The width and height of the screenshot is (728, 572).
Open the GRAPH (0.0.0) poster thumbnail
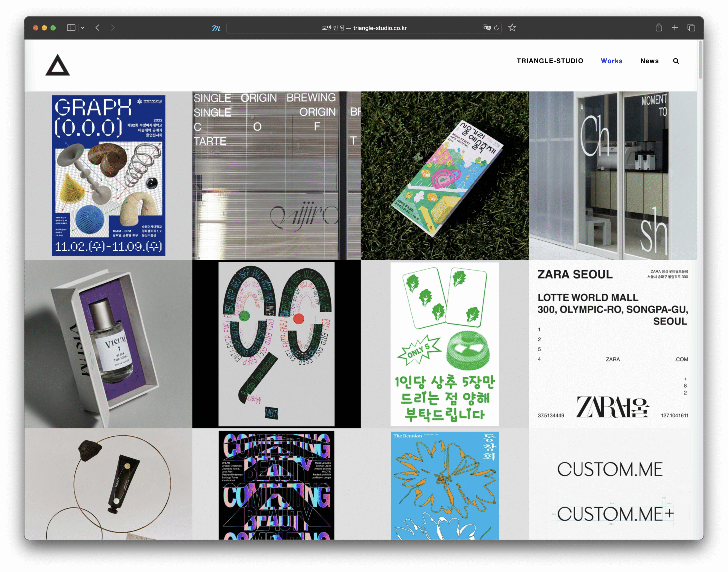point(109,175)
